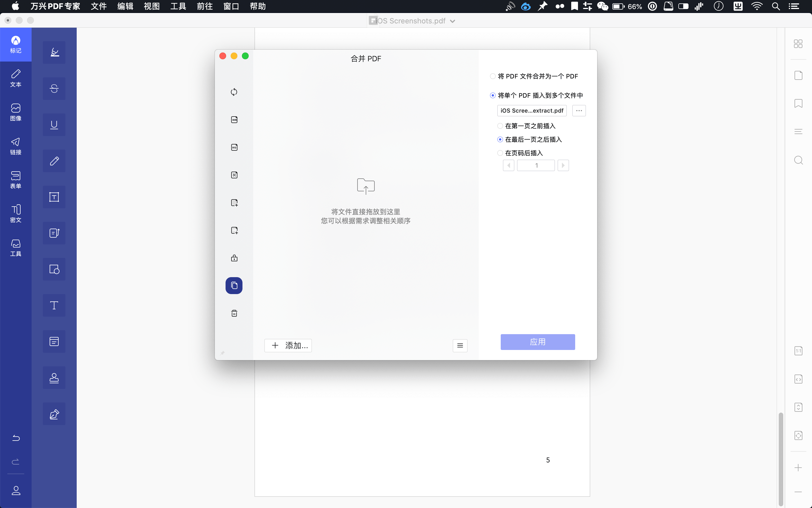Viewport: 812px width, 508px height.
Task: Click the WeChat menu bar icon
Action: tap(603, 6)
